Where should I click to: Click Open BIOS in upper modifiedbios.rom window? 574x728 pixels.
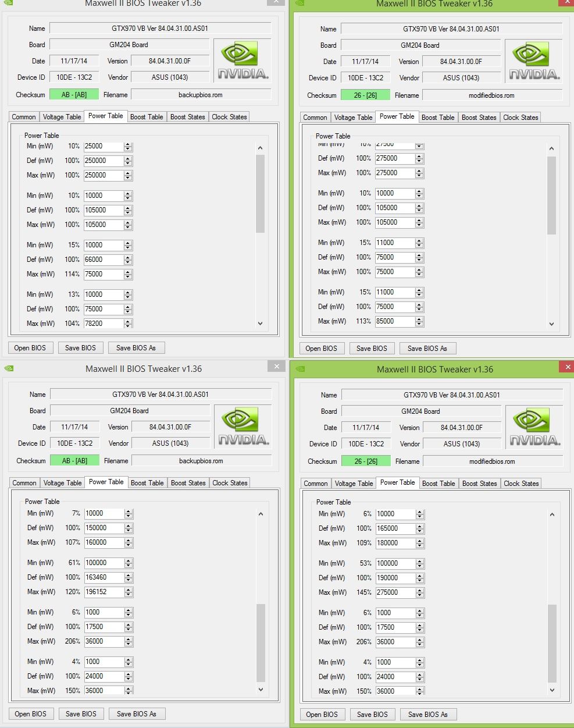pos(322,348)
